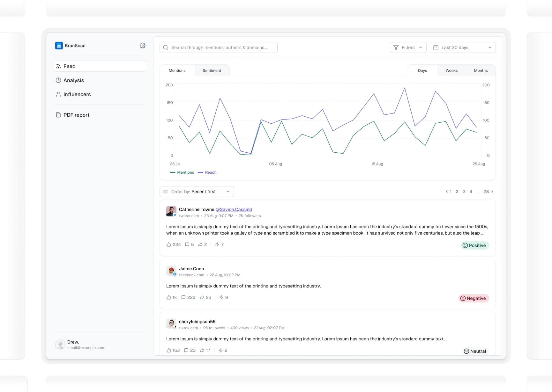The width and height of the screenshot is (552, 392).
Task: Click the 400 views text
Action: click(x=239, y=328)
